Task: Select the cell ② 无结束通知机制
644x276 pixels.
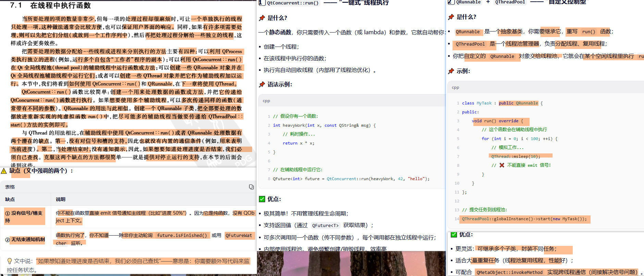Action: [25, 240]
